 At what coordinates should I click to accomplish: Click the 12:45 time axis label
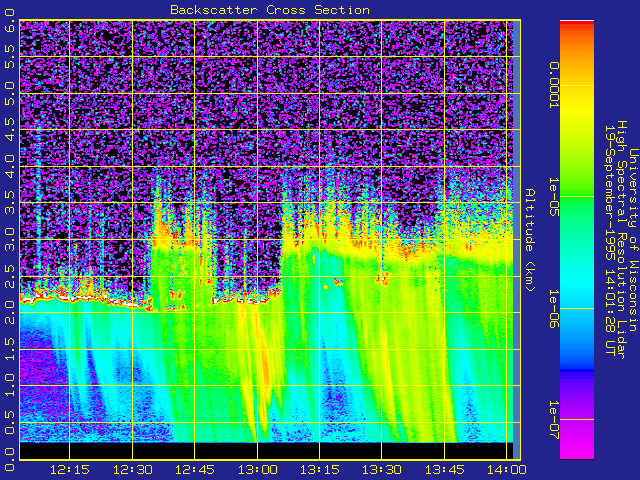(195, 469)
